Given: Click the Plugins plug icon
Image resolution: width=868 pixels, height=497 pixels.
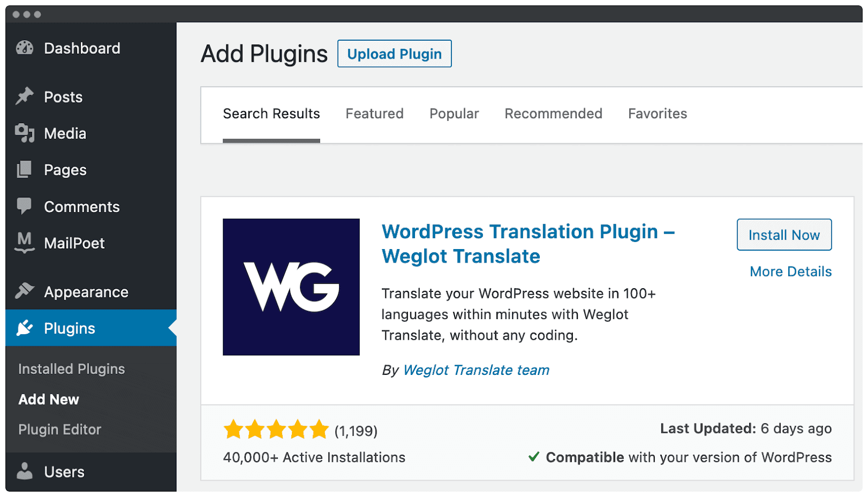Looking at the screenshot, I should tap(24, 328).
